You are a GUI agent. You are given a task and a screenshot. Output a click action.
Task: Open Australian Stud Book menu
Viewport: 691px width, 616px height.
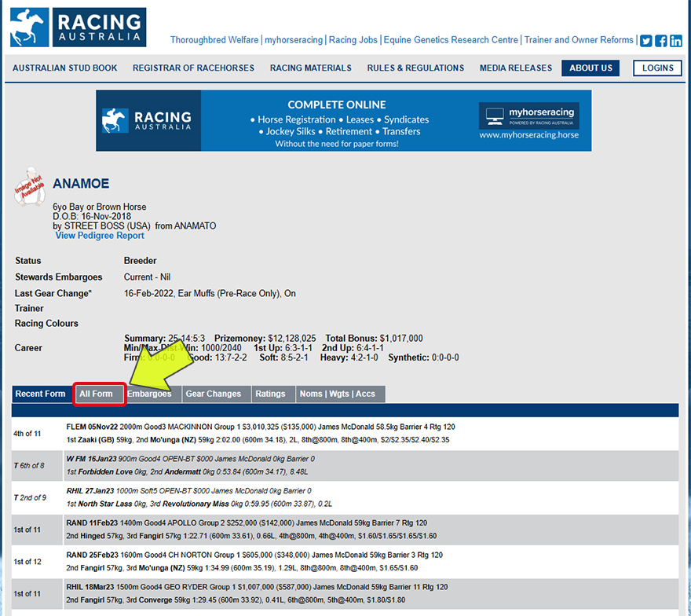click(65, 68)
